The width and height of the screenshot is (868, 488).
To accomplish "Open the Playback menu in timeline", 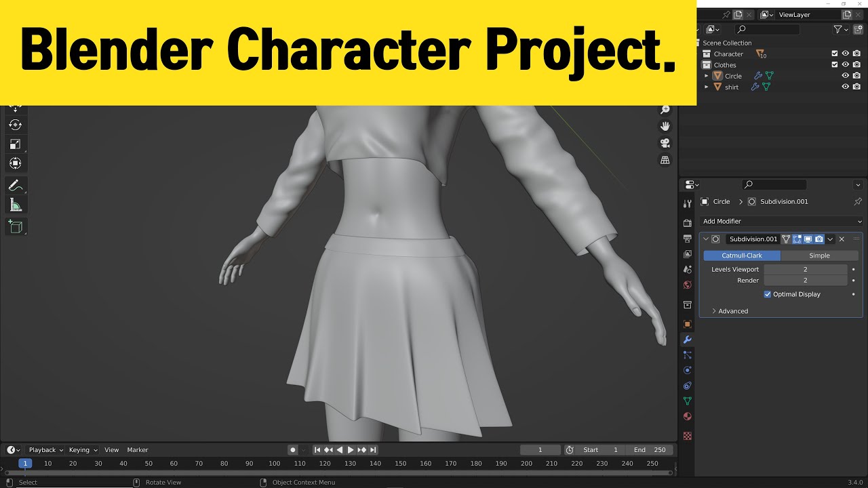I will pyautogui.click(x=45, y=450).
